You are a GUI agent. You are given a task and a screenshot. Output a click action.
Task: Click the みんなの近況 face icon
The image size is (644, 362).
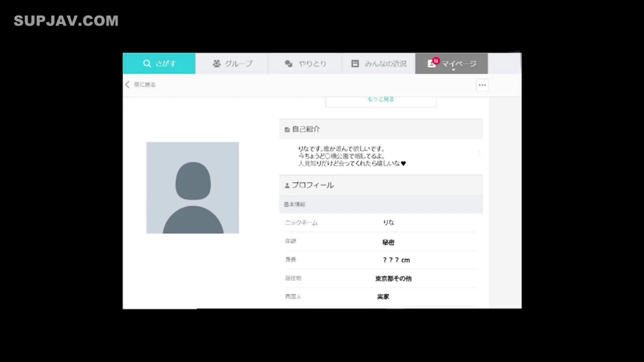click(x=355, y=64)
